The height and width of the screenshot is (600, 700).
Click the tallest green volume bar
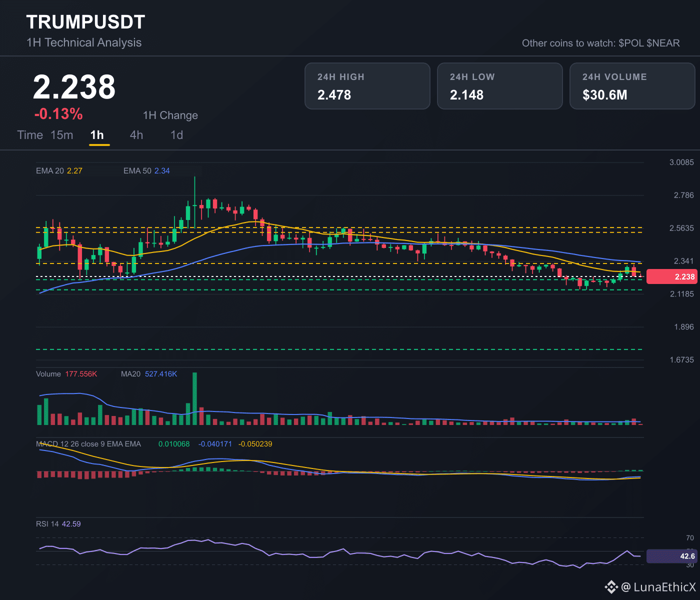tap(194, 398)
